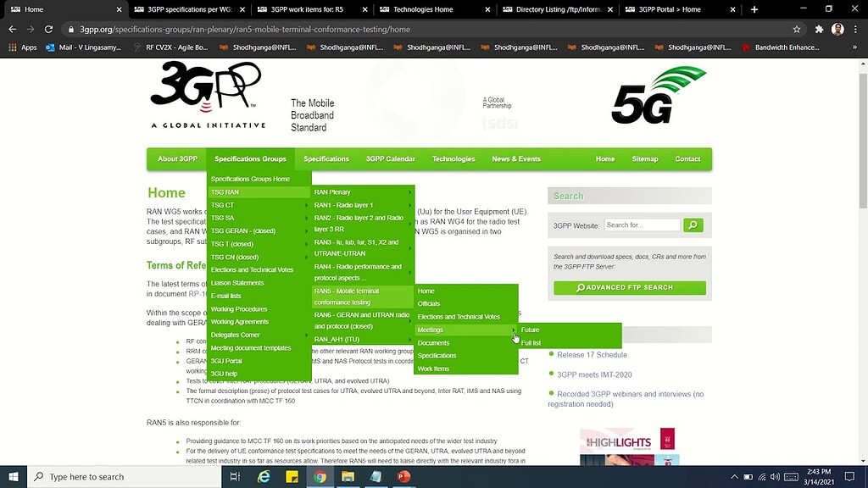
Task: Open the Chrome profile avatar
Action: 837,30
